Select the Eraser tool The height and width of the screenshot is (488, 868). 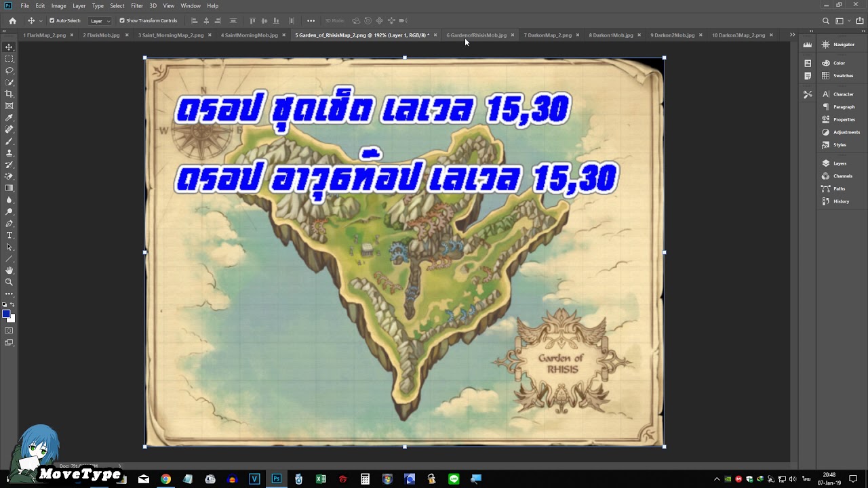point(9,176)
